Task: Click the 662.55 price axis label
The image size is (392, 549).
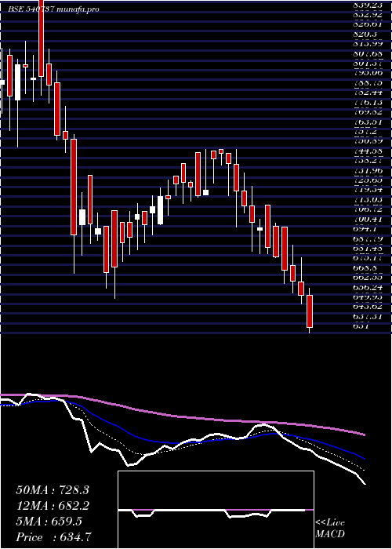Action: (x=368, y=278)
